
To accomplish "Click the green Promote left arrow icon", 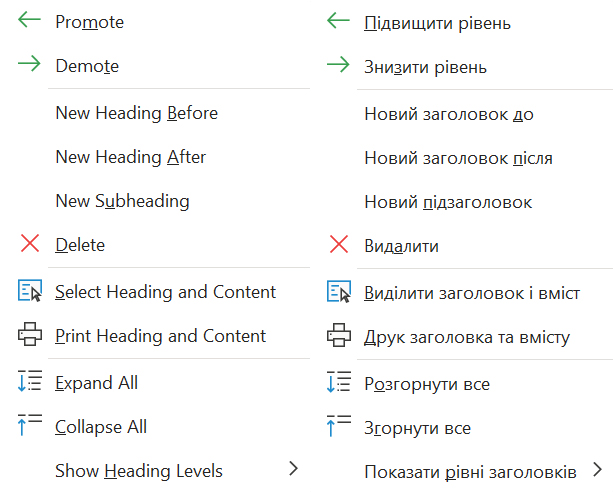I will point(30,21).
